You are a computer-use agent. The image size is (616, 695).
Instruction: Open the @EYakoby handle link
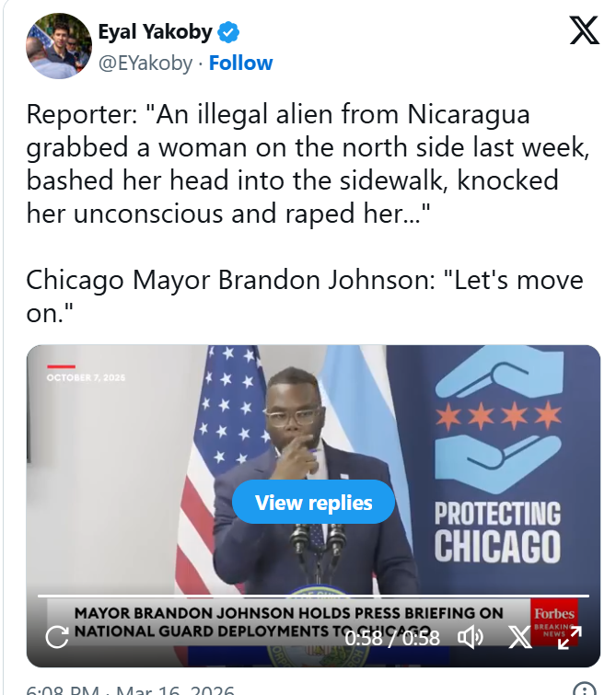(x=145, y=63)
